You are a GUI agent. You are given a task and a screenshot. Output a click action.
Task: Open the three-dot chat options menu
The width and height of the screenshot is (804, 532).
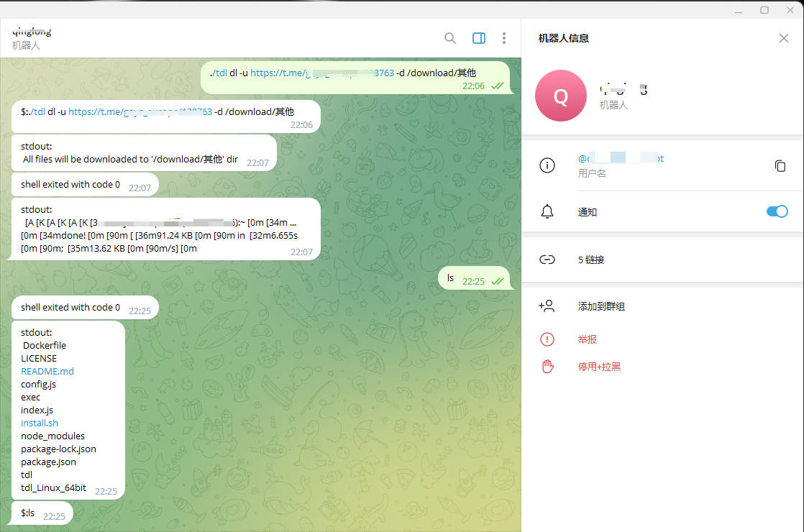click(504, 38)
